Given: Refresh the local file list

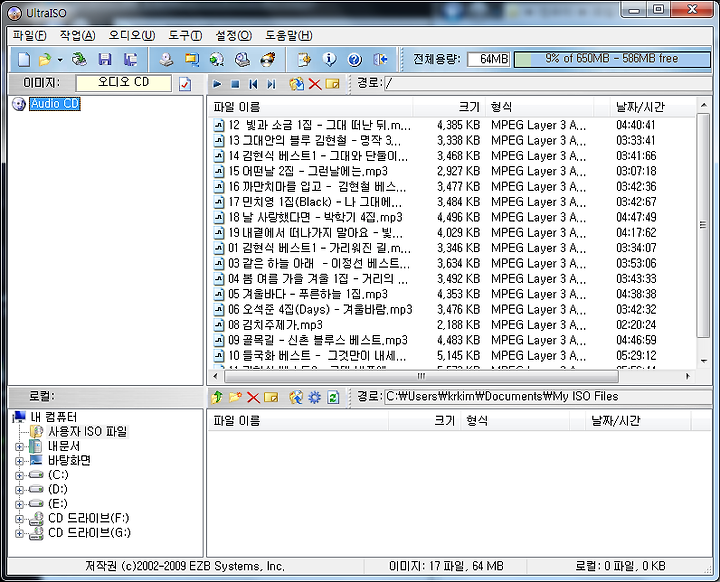Looking at the screenshot, I should tap(333, 397).
